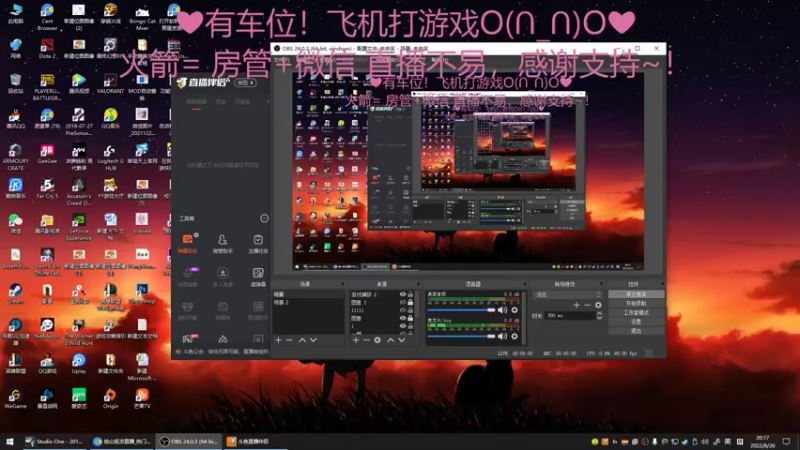
Task: Toggle lock of 11111 source
Action: [410, 310]
